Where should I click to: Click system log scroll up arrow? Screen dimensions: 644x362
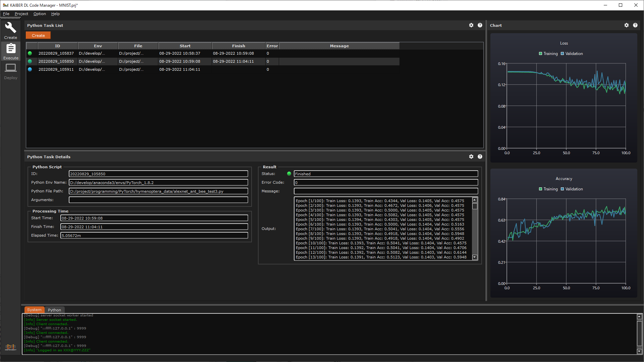pyautogui.click(x=639, y=317)
